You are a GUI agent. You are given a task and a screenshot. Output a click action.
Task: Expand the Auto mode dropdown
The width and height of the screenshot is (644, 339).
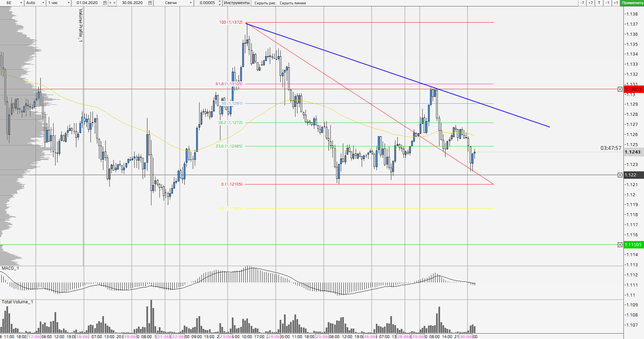pyautogui.click(x=43, y=3)
